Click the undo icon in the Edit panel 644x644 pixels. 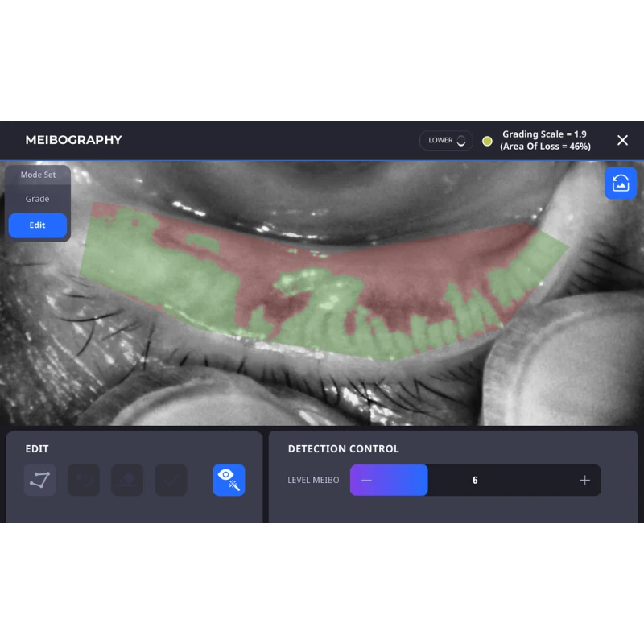84,480
